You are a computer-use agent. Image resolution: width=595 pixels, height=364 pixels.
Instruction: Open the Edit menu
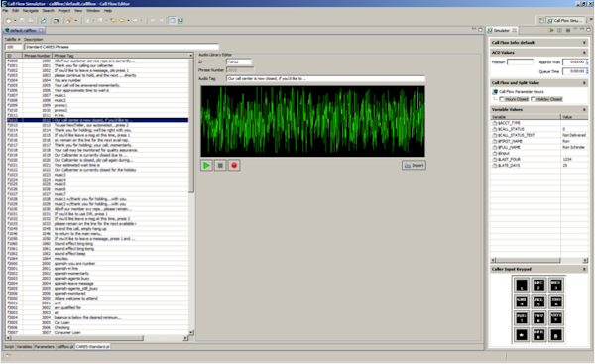(15, 11)
